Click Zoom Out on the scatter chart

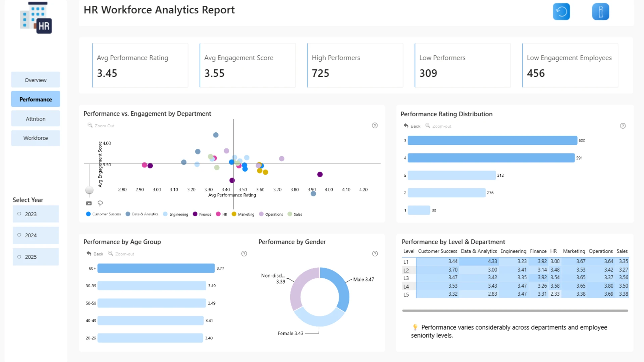click(101, 126)
